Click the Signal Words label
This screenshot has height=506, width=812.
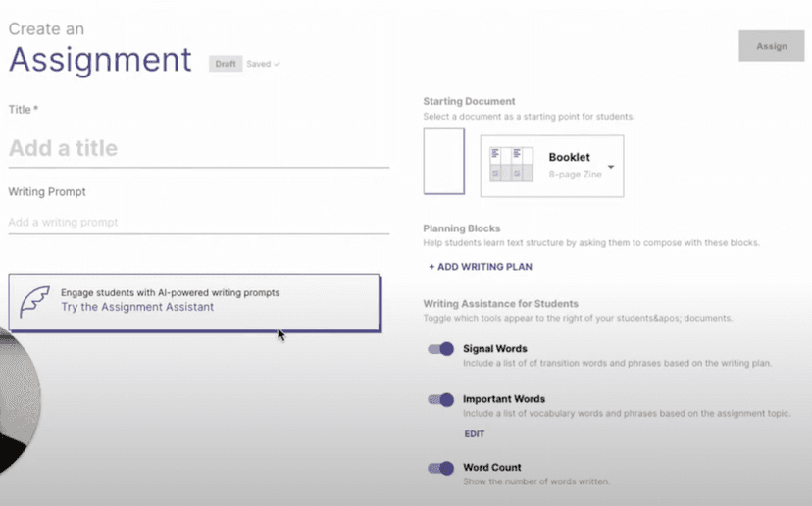pos(494,349)
